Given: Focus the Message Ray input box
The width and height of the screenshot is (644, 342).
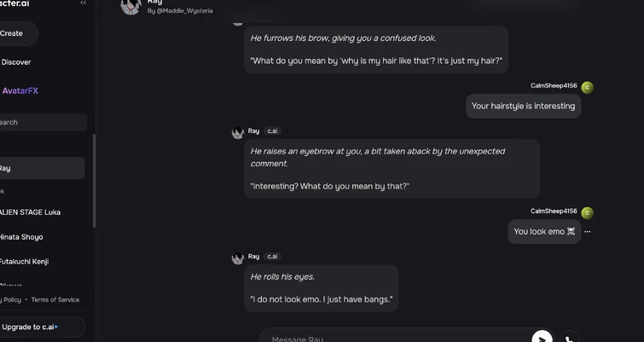Looking at the screenshot, I should click(392, 339).
